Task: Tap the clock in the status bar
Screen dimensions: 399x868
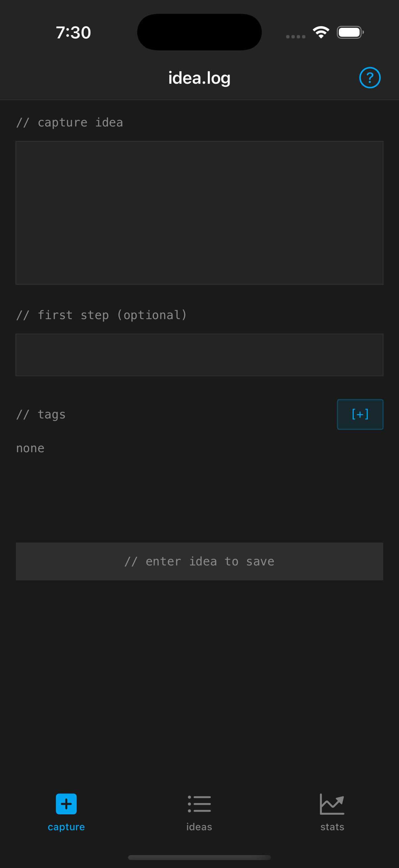Action: pos(73,32)
